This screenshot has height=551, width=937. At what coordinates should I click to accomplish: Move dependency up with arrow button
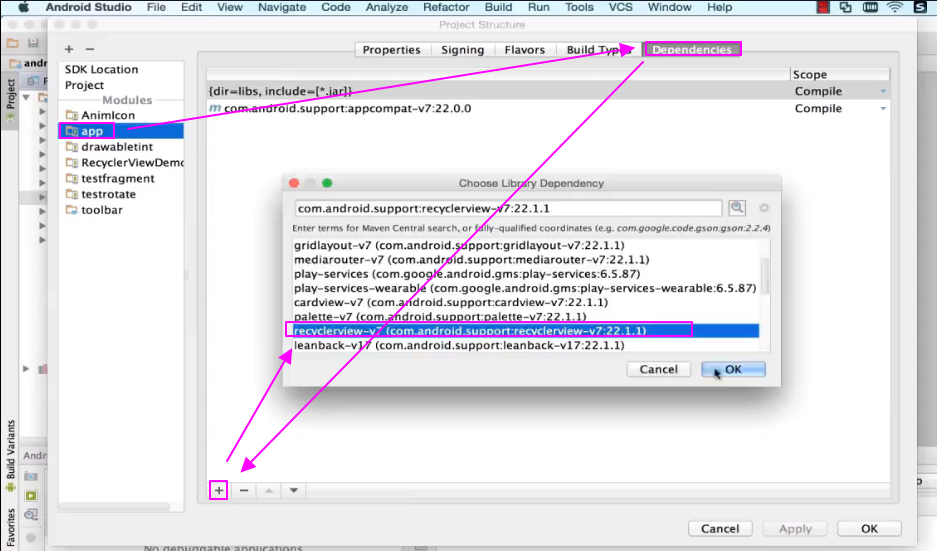269,490
